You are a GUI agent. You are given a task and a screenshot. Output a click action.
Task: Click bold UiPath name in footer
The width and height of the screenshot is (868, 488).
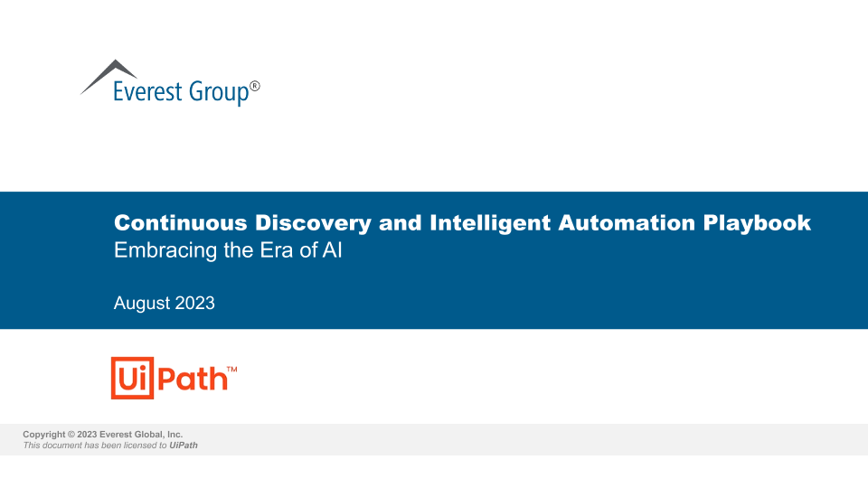184,446
